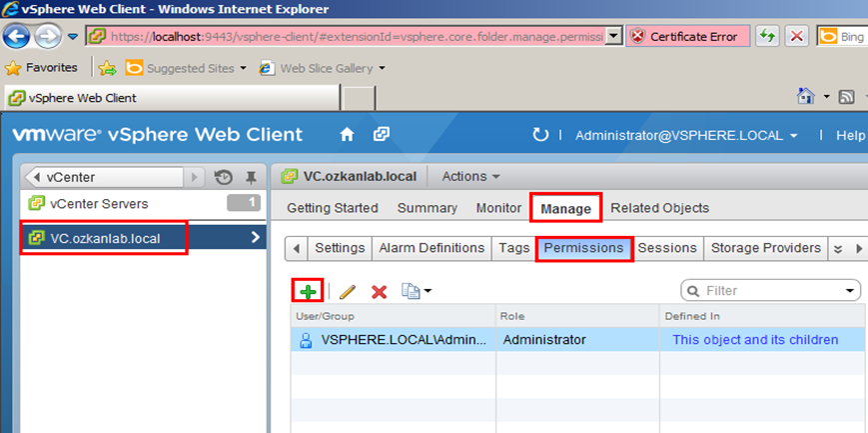Open the Storage Providers subtab

click(x=765, y=248)
